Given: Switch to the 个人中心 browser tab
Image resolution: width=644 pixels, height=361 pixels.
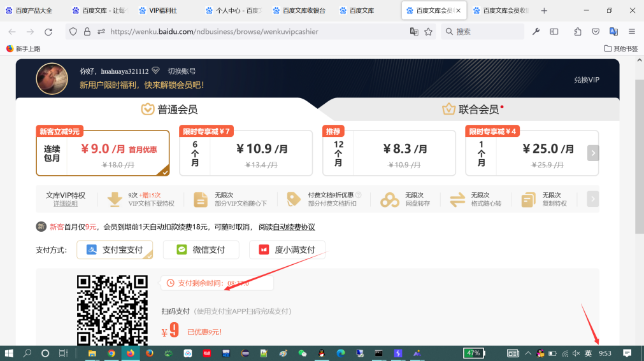Looking at the screenshot, I should pos(233,11).
